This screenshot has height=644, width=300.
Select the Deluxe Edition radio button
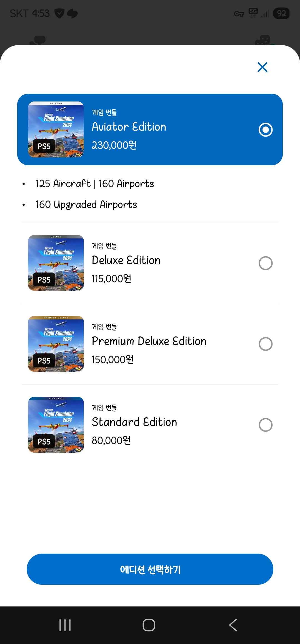click(x=266, y=263)
